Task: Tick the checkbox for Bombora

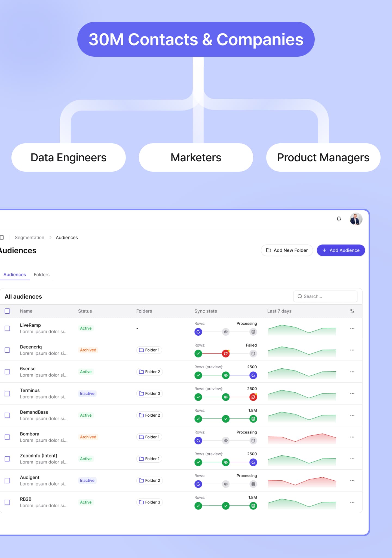Action: 7,437
